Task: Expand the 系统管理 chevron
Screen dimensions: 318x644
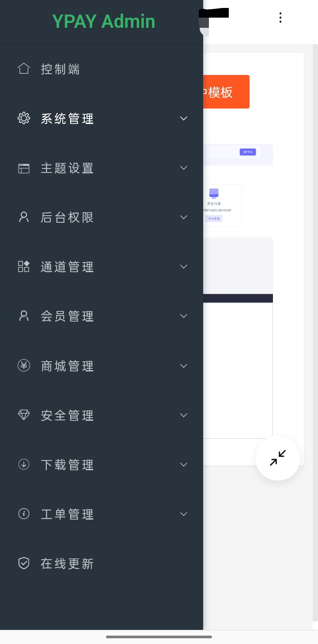Action: click(184, 118)
